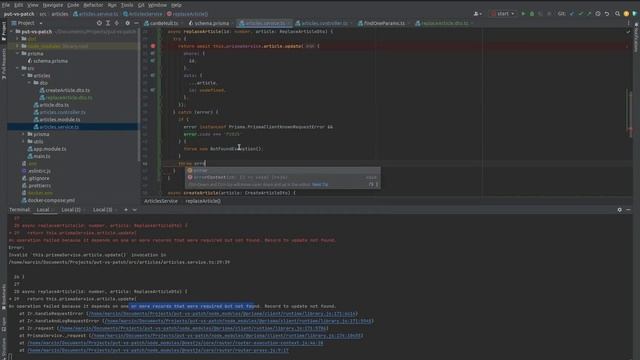Open the Help menu
Image resolution: width=640 pixels, height=360 pixels.
176,5
